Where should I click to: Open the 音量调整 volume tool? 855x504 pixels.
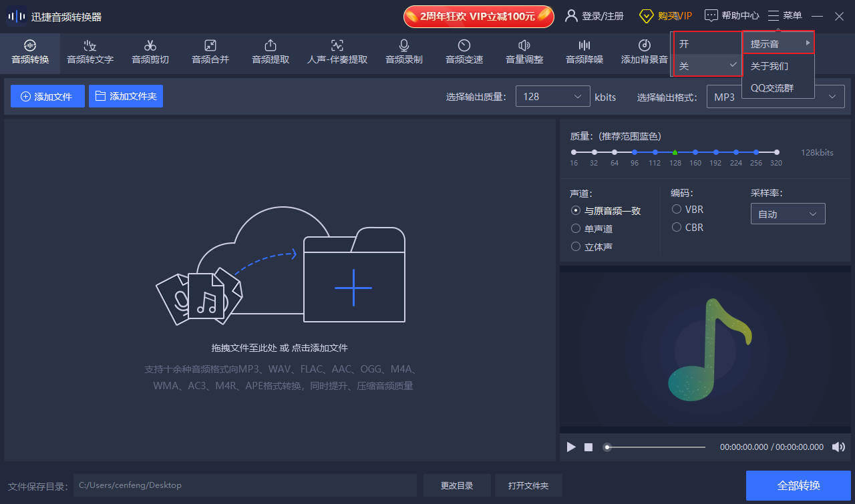point(524,52)
